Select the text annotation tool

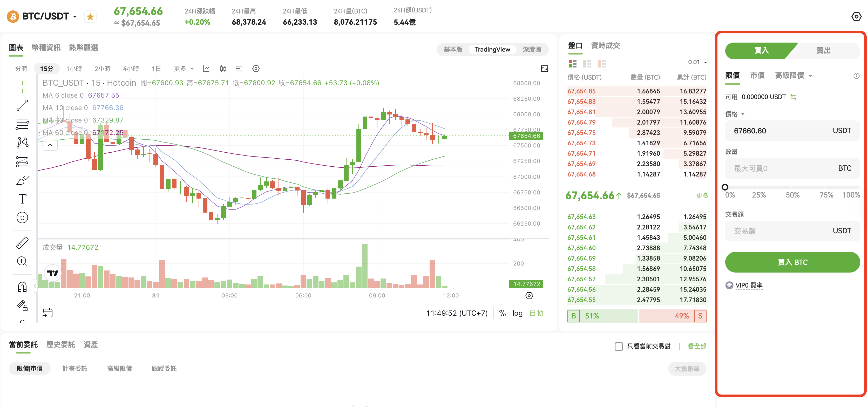click(x=22, y=199)
